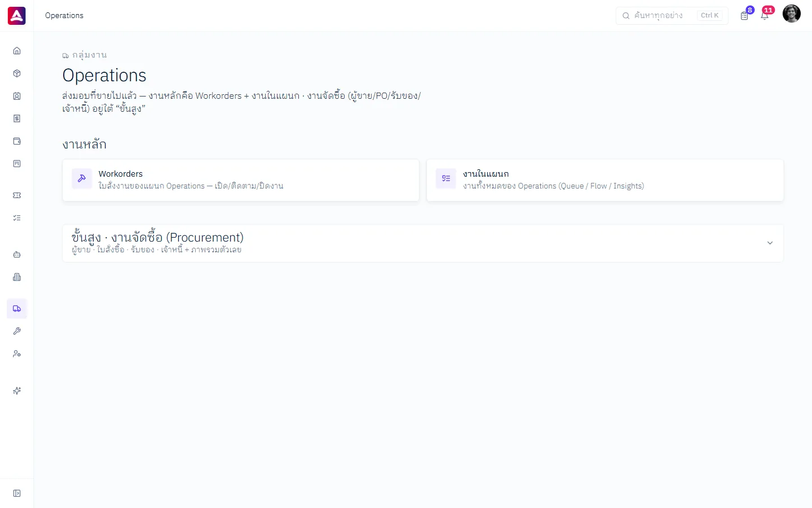812x508 pixels.
Task: Expand the Procurement section chevron
Action: (x=770, y=243)
